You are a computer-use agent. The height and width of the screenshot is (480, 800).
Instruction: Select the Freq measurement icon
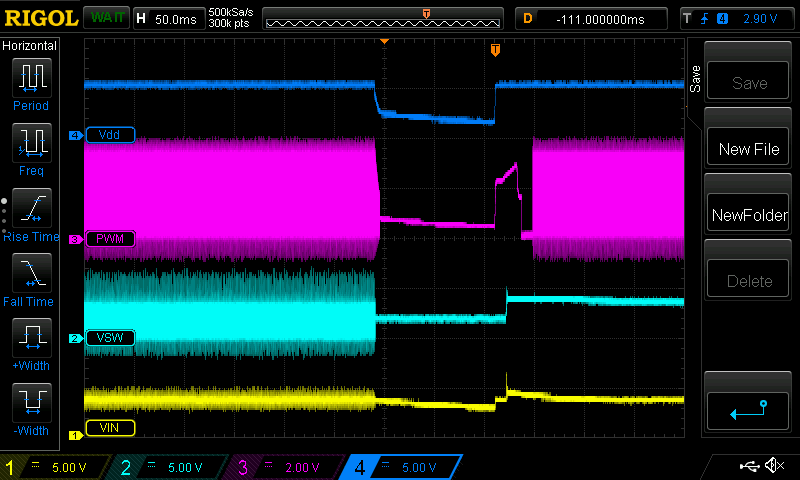(32, 143)
